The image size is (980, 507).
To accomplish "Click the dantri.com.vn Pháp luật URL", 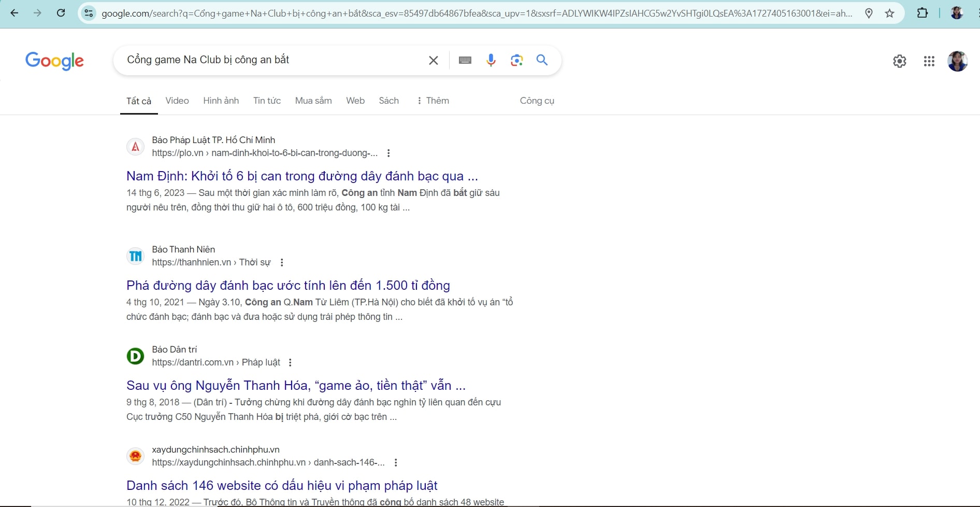I will pos(216,362).
